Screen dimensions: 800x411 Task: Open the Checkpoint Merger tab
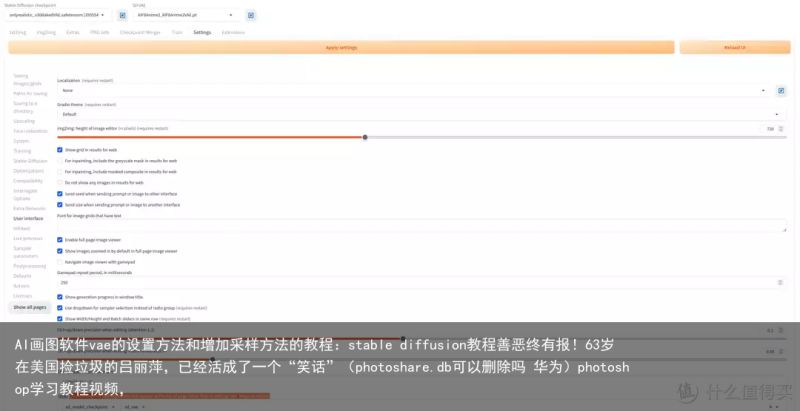(x=140, y=32)
